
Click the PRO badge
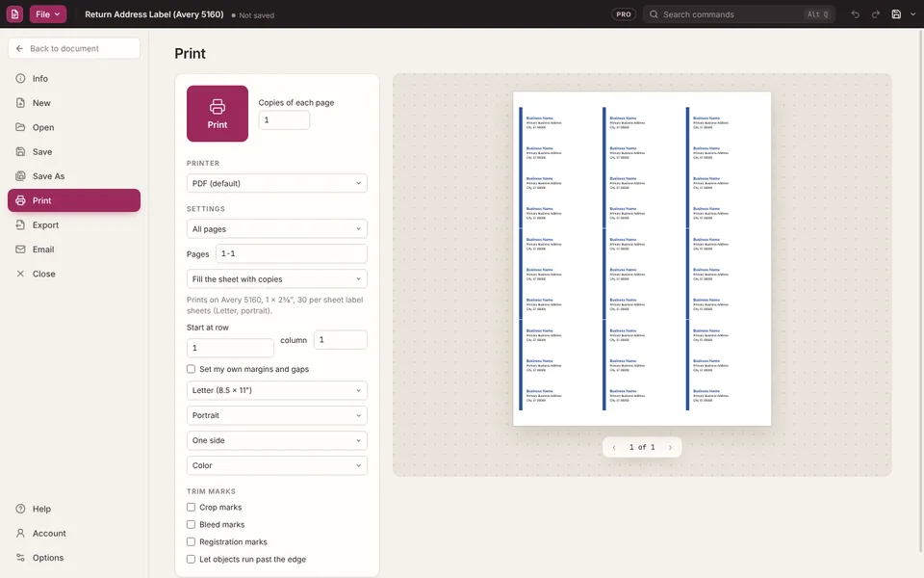[x=624, y=14]
